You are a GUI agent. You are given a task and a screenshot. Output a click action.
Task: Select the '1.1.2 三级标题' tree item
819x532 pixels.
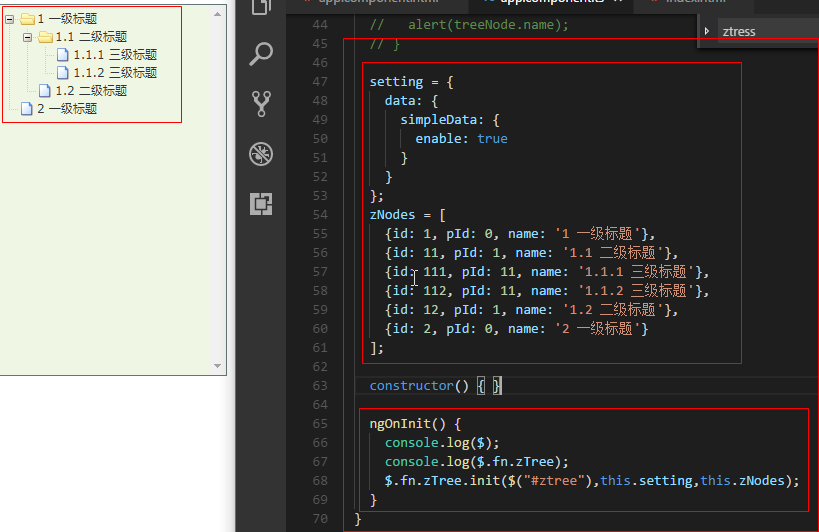pos(114,73)
